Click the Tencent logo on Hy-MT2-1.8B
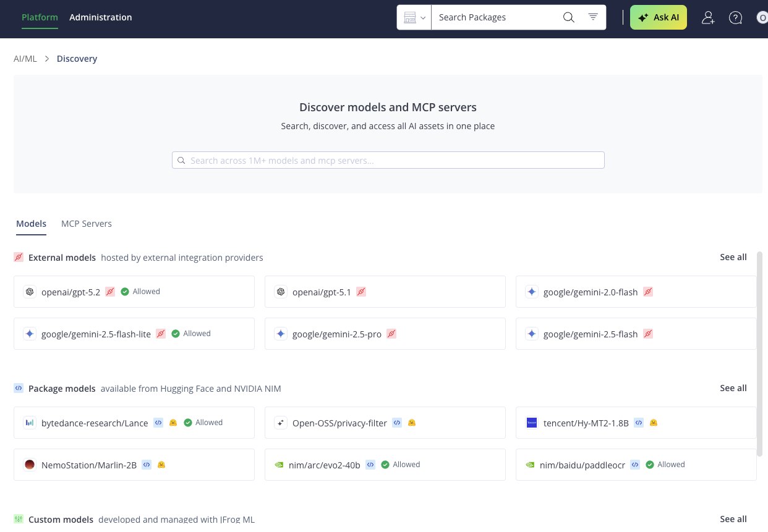The width and height of the screenshot is (768, 532). 531,423
